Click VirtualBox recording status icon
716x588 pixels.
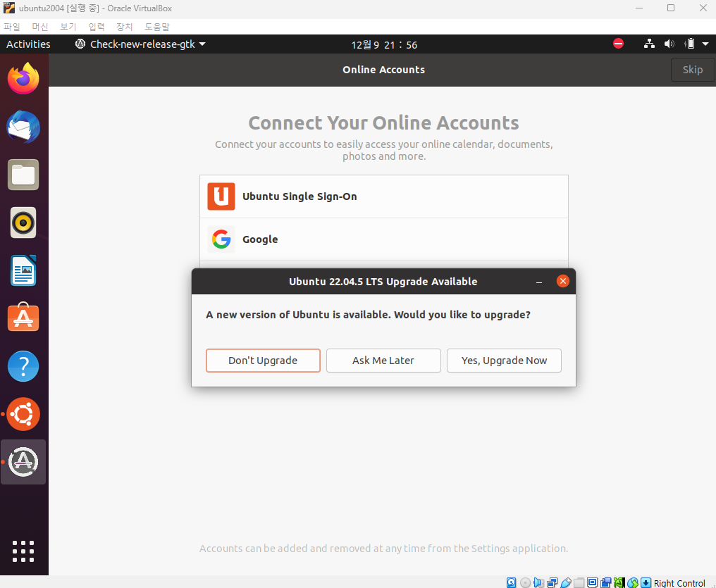tap(606, 582)
